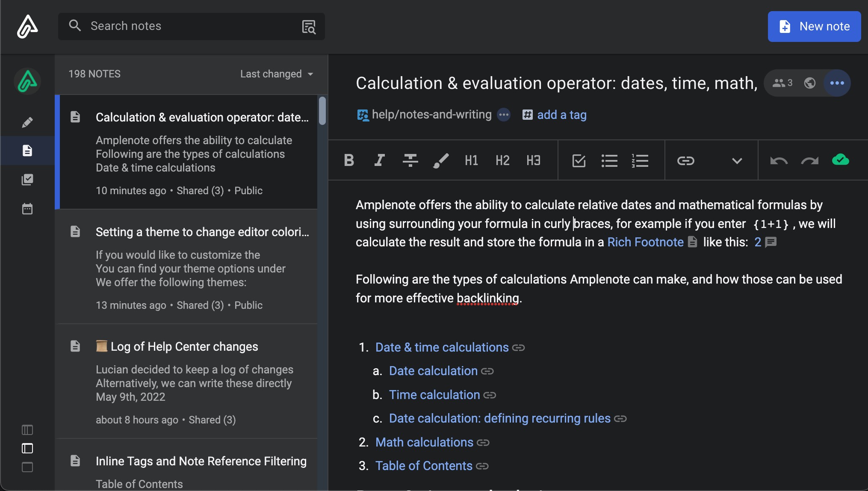Viewport: 868px width, 491px height.
Task: Click the New note button
Action: pos(814,27)
